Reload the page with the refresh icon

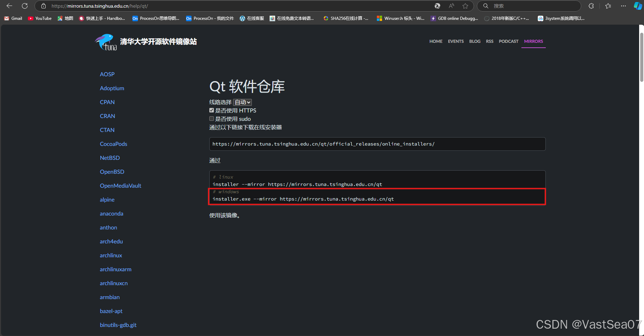coord(25,6)
